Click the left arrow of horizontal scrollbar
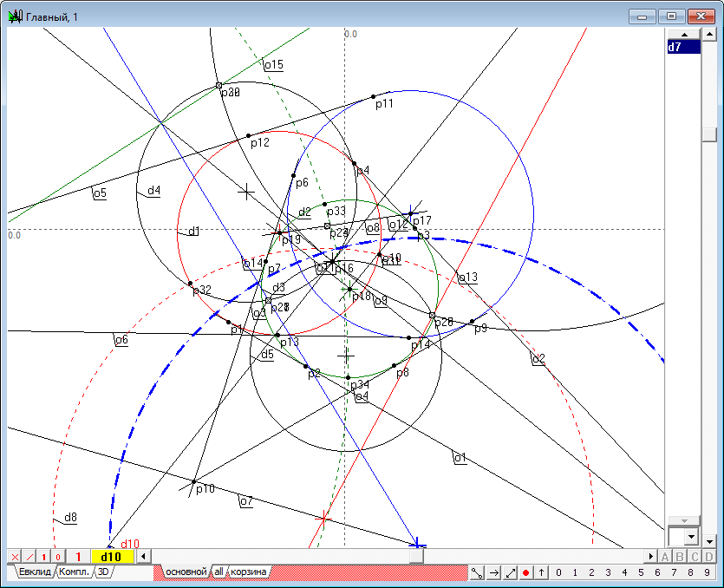 144,556
